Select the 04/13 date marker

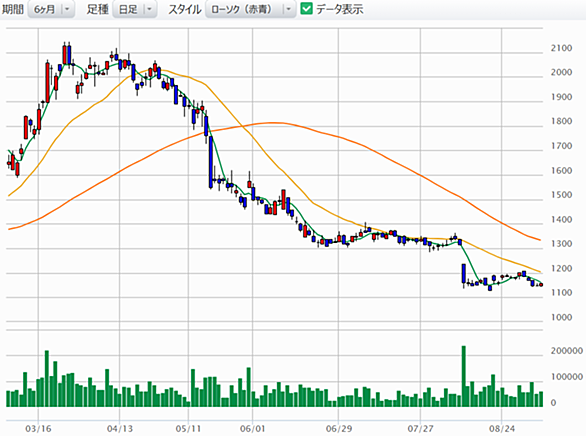point(120,429)
